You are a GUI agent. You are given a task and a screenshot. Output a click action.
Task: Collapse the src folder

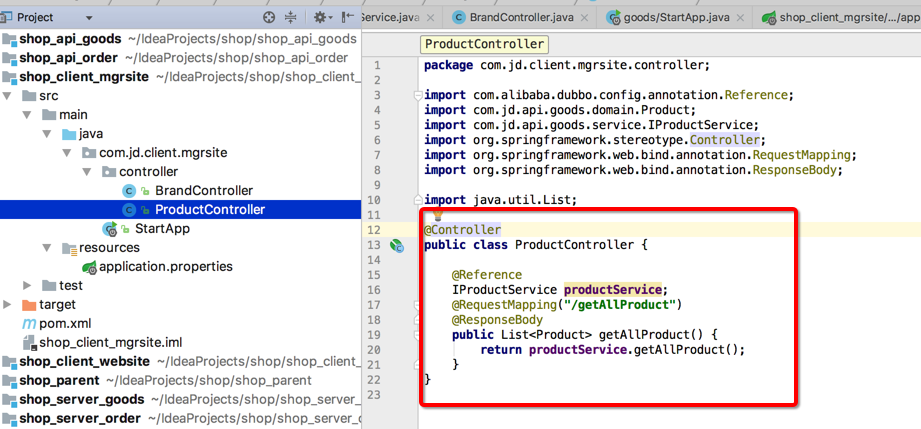[x=8, y=96]
